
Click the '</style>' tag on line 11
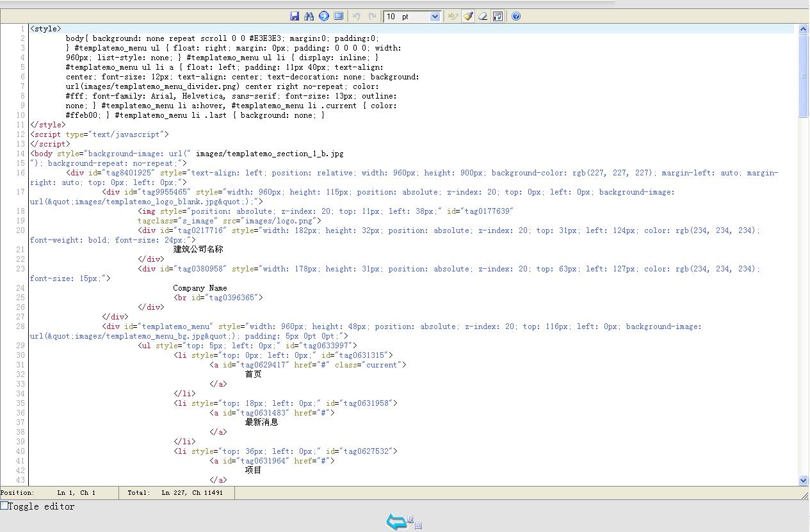tap(47, 125)
